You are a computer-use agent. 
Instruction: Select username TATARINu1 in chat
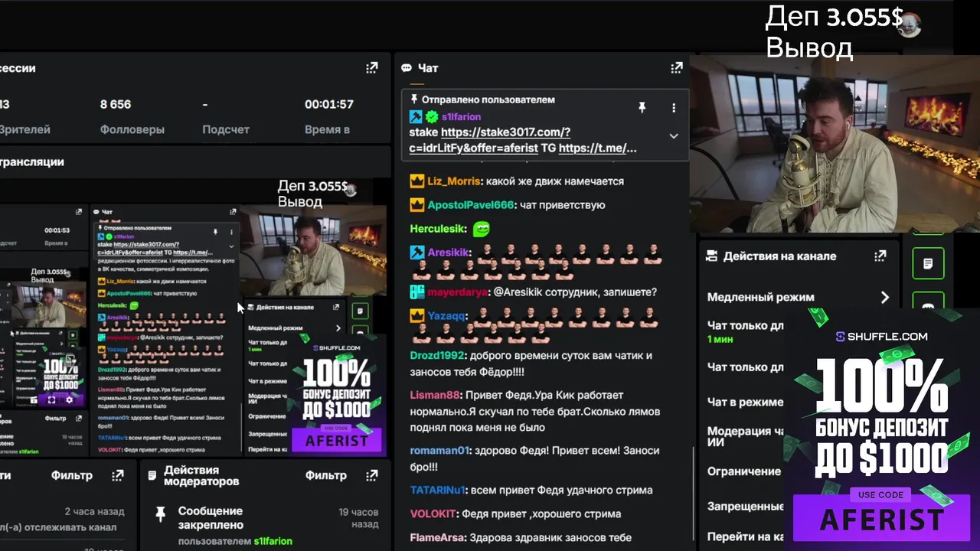[437, 490]
